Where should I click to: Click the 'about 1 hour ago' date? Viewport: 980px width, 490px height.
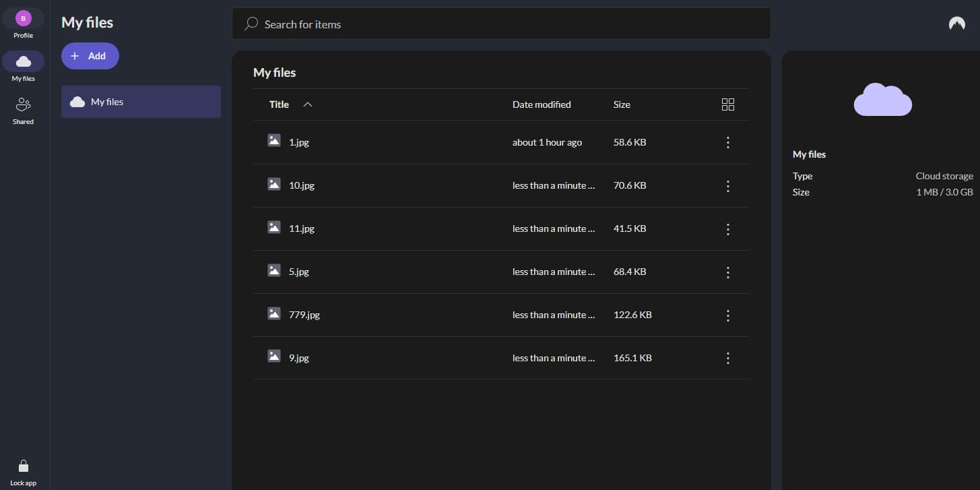point(547,142)
